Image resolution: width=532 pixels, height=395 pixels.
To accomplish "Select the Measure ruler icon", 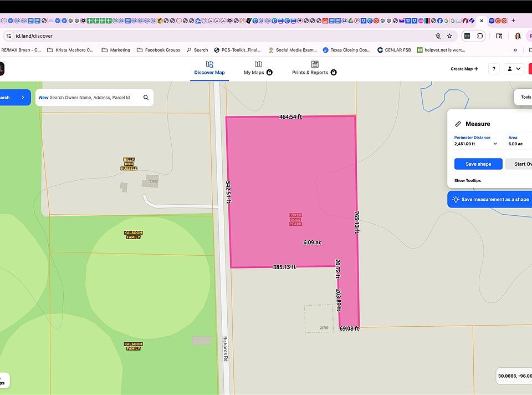I will click(457, 124).
